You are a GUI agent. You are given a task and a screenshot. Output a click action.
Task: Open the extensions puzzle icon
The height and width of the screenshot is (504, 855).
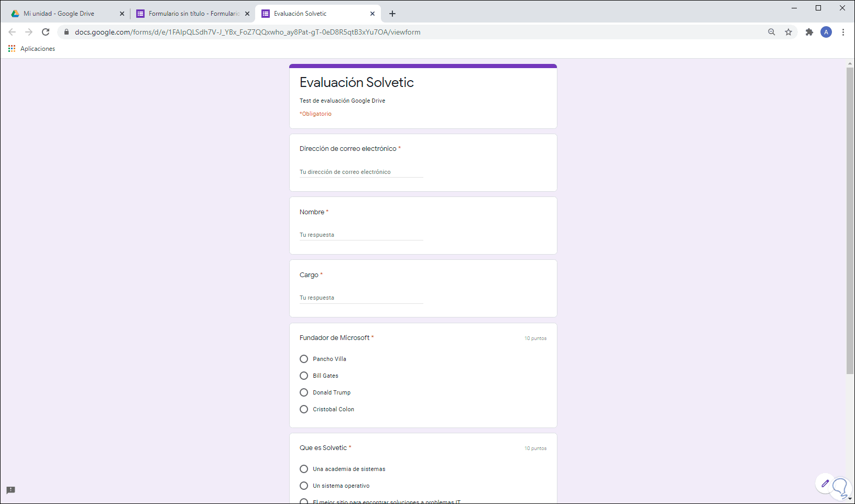[x=809, y=32]
